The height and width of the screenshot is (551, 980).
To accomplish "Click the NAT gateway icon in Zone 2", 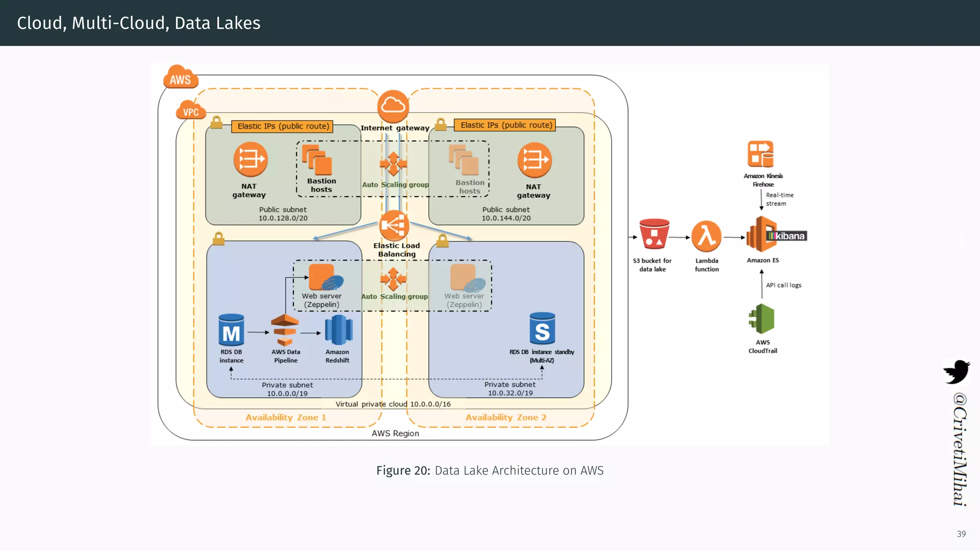I will 535,160.
